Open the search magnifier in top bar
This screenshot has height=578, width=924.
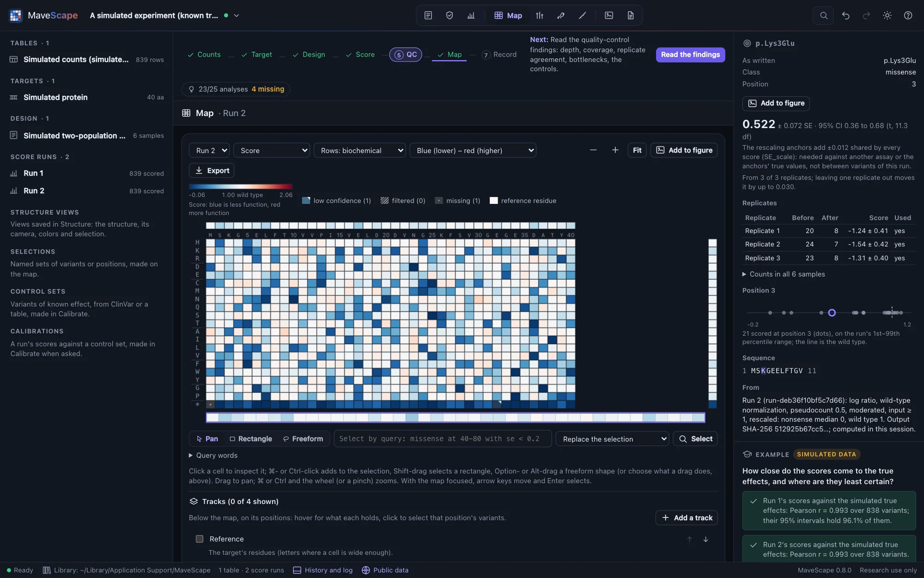(823, 15)
